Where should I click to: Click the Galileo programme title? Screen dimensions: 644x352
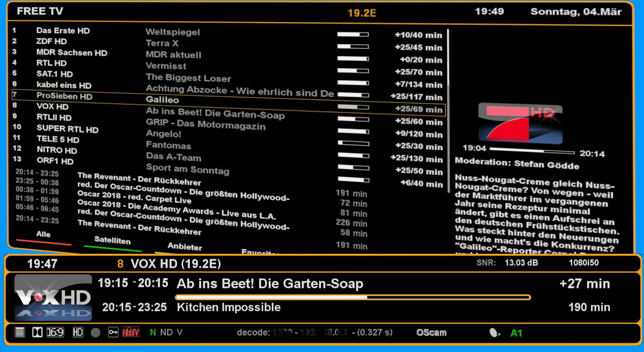point(162,100)
